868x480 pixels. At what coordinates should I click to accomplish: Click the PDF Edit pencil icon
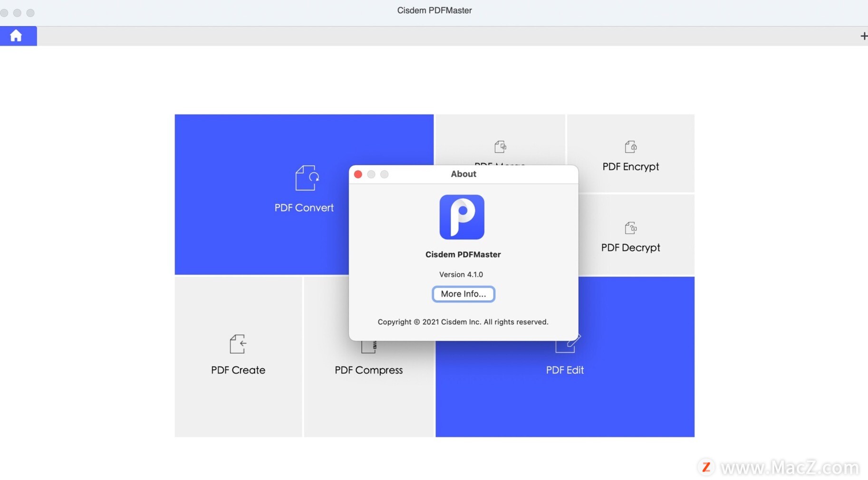568,344
